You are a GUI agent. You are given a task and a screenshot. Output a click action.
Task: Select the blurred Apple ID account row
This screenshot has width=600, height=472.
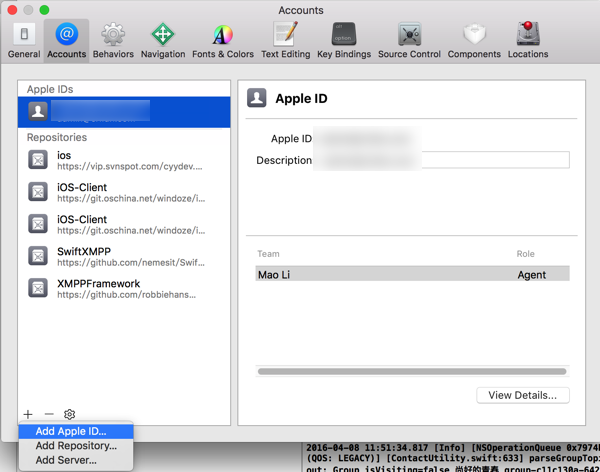(124, 112)
